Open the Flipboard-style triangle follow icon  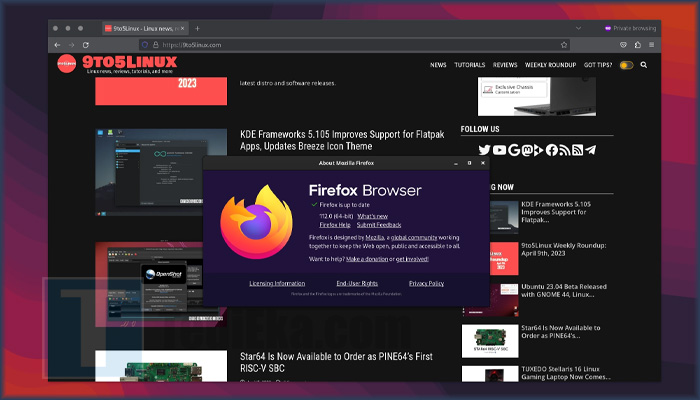click(539, 150)
